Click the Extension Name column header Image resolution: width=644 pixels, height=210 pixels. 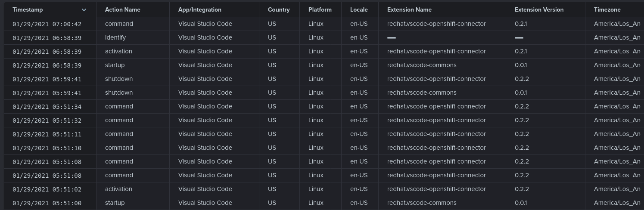pos(409,9)
